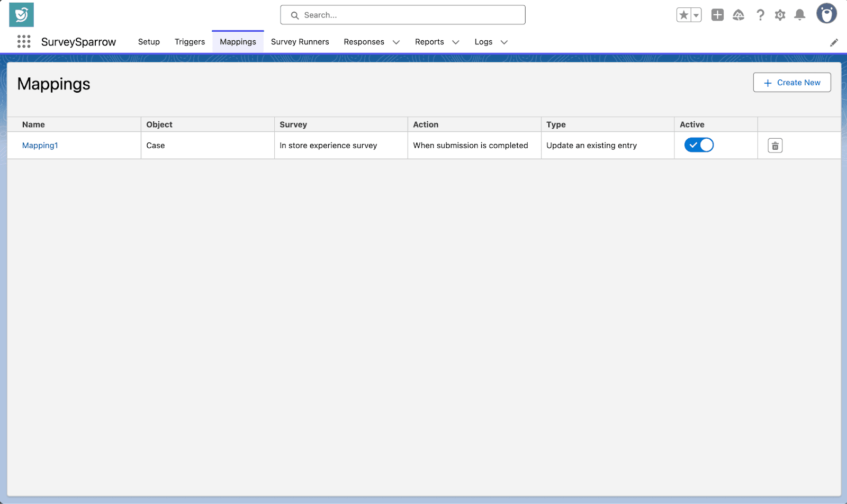Screen dimensions: 847x504
Task: Toggle the Active switch for Mapping1
Action: click(x=699, y=145)
